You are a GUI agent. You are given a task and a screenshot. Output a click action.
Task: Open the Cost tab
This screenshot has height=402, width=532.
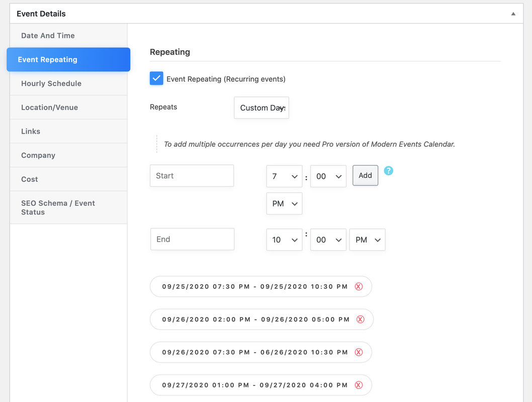pyautogui.click(x=68, y=179)
